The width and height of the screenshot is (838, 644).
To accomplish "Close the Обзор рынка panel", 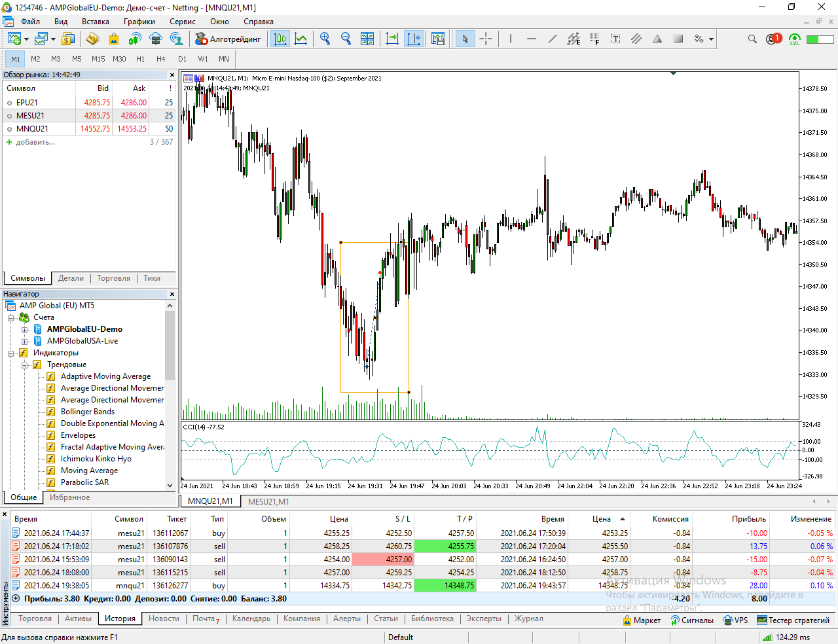I will pyautogui.click(x=172, y=75).
